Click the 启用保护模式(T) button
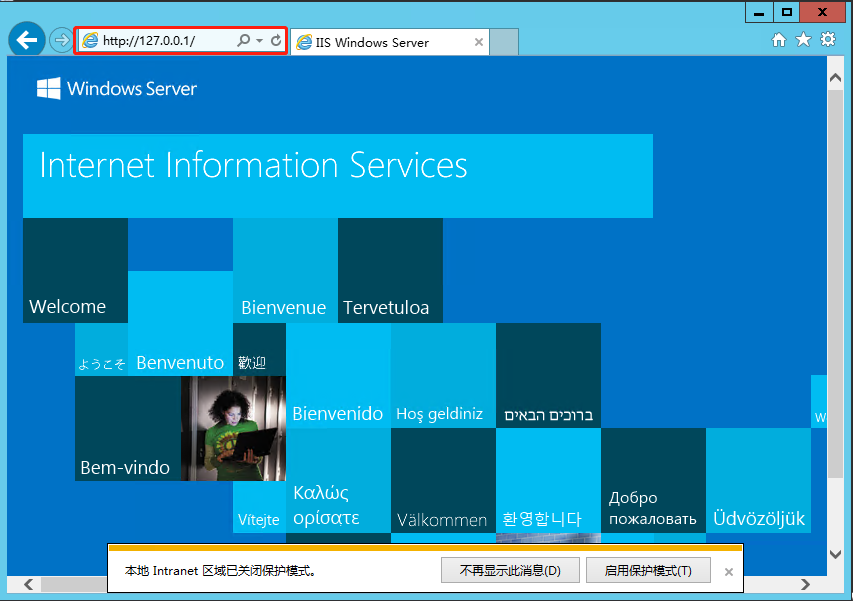853x601 pixels. click(x=648, y=571)
